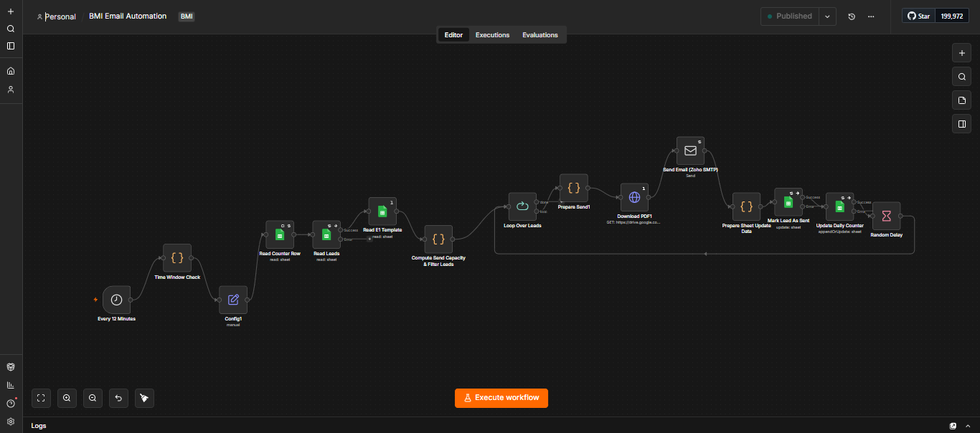Go to Home overview in sidebar
The image size is (980, 433).
[x=11, y=71]
